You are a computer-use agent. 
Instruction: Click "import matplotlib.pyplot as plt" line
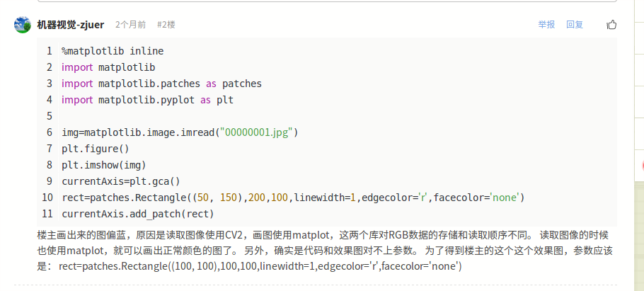147,100
